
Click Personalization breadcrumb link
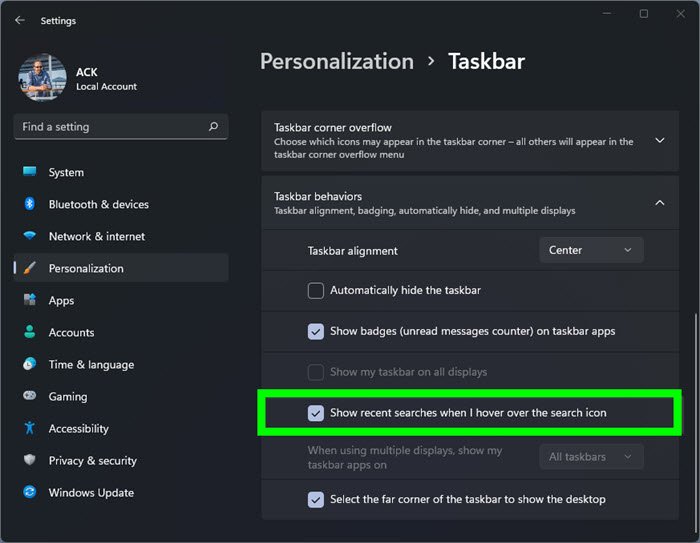[336, 61]
